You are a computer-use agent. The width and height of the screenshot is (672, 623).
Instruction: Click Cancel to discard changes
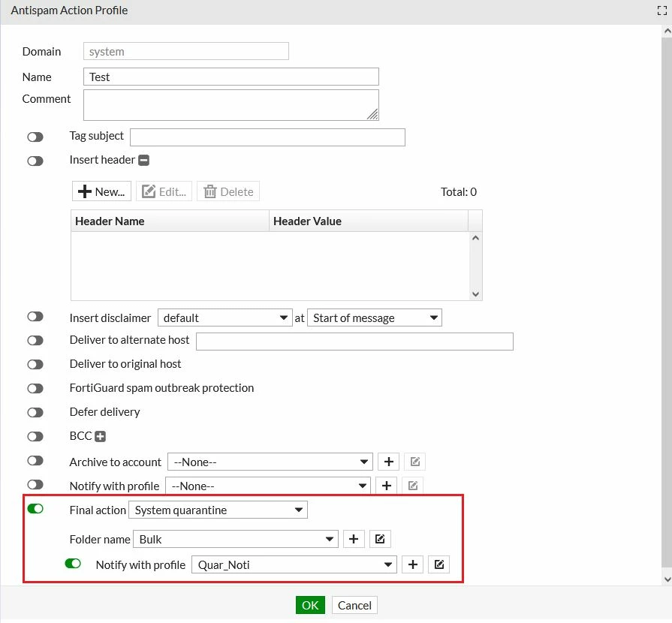(x=354, y=605)
